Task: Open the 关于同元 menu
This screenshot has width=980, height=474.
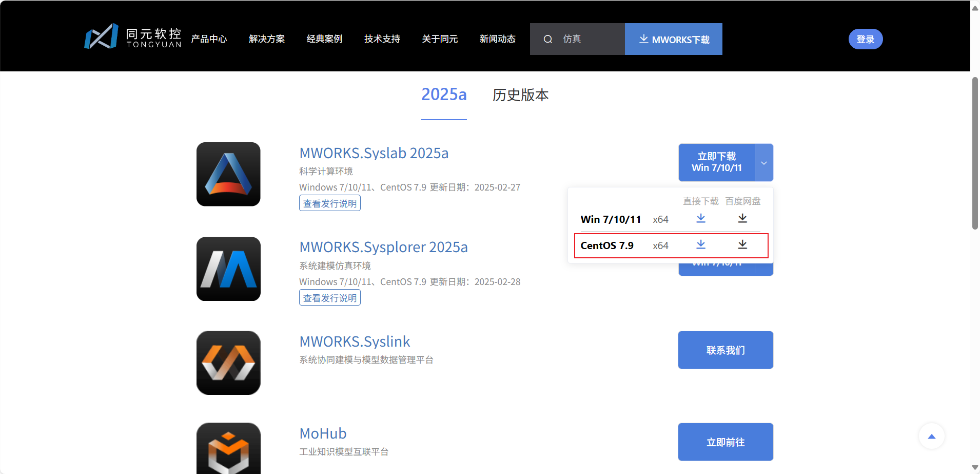Action: [x=440, y=39]
